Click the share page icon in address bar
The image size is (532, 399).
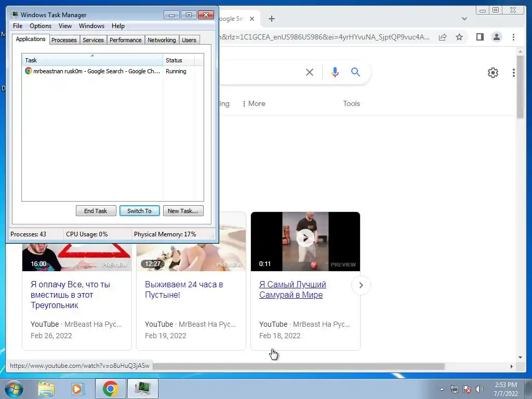(x=443, y=37)
